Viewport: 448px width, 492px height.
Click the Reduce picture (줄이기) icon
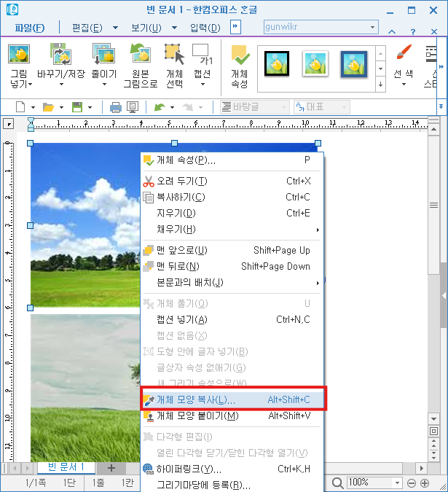point(103,56)
